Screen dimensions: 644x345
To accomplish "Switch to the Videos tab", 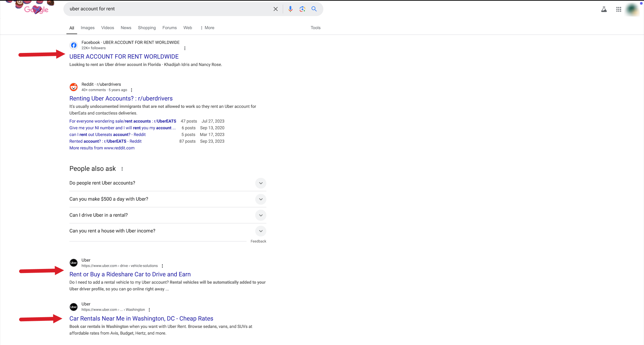I will click(x=108, y=28).
